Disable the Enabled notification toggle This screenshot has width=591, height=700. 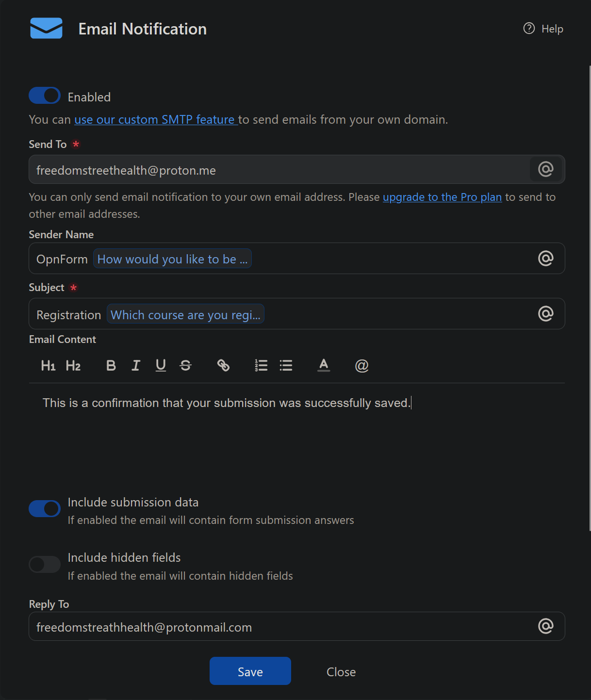point(45,96)
